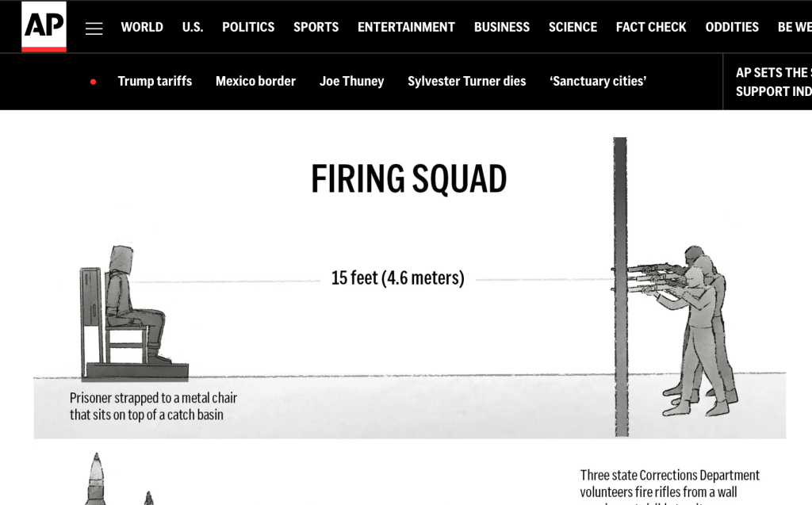
Task: Open the 'Sanctuary cities' trending topic
Action: click(598, 81)
